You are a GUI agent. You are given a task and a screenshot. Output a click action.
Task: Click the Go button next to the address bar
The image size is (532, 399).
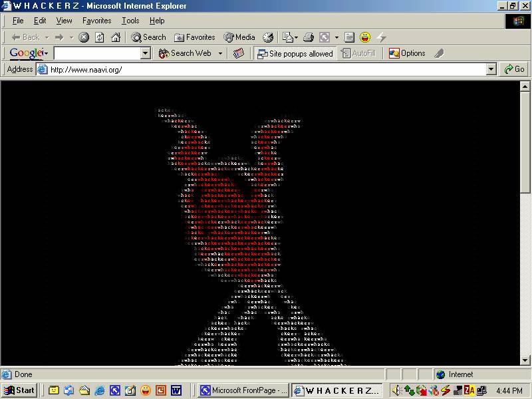pyautogui.click(x=515, y=69)
